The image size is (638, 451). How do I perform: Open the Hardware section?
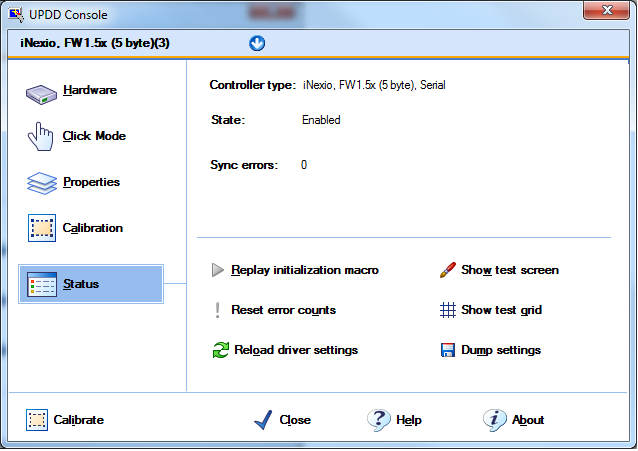[x=90, y=90]
